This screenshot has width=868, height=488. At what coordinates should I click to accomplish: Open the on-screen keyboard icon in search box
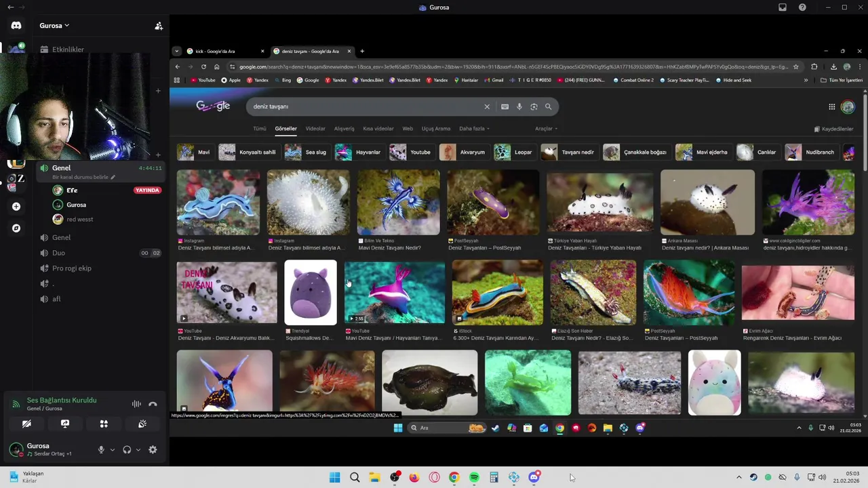coord(505,106)
